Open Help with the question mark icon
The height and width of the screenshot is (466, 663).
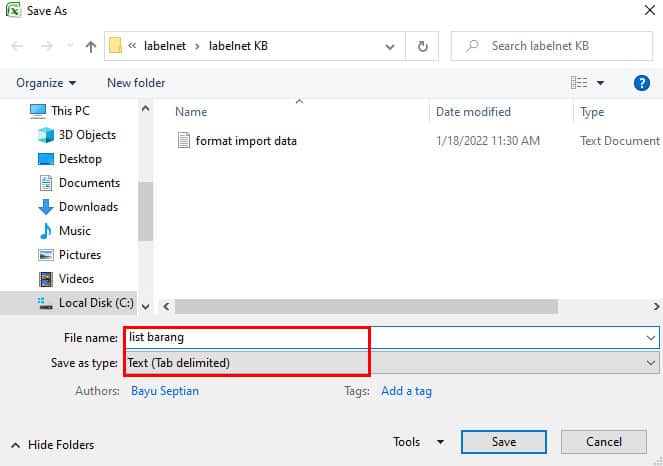pos(641,83)
